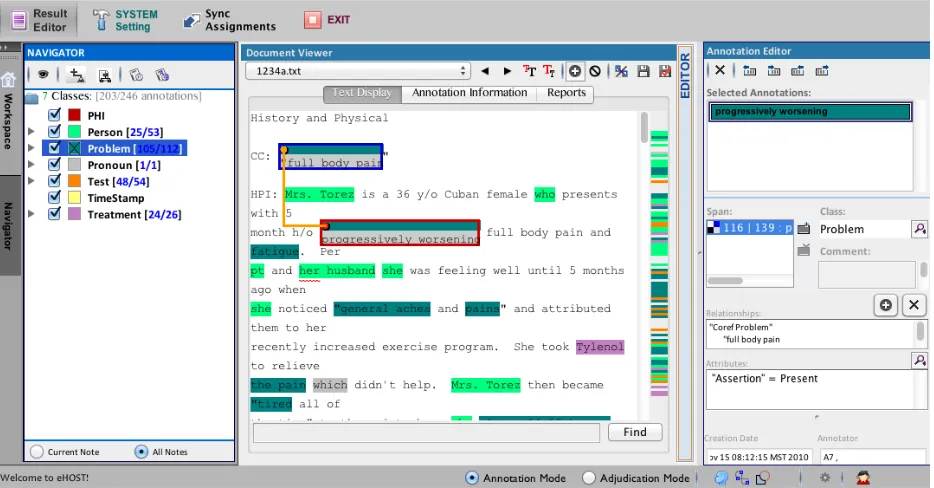The height and width of the screenshot is (488, 934).
Task: Click the plain save disk icon
Action: pos(643,72)
